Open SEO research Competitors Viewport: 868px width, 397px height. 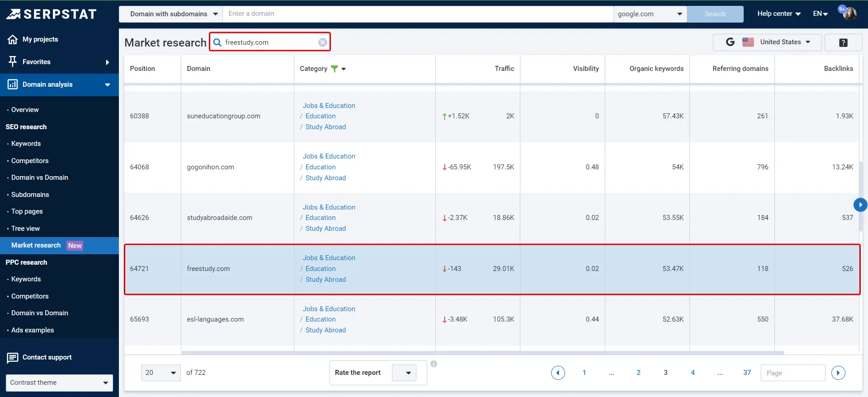pyautogui.click(x=30, y=161)
